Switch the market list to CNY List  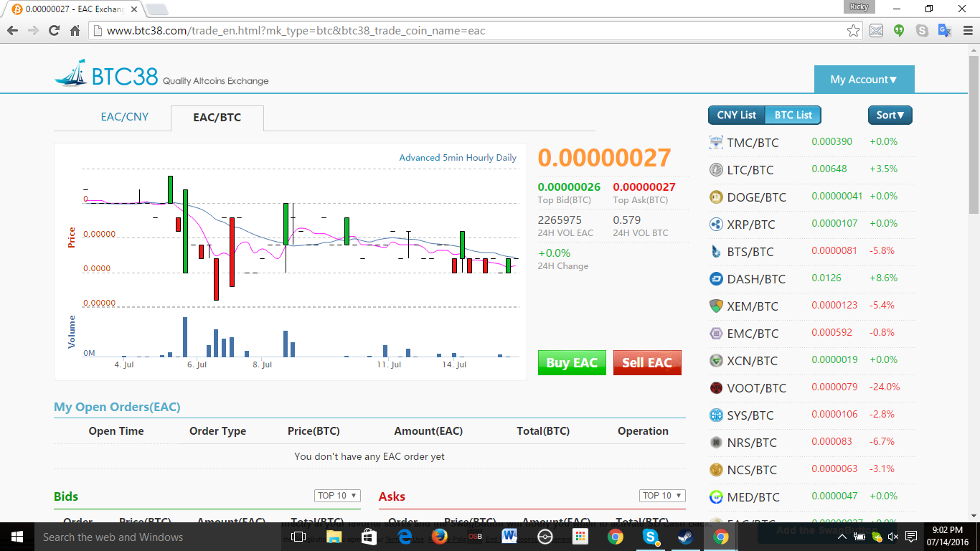737,115
